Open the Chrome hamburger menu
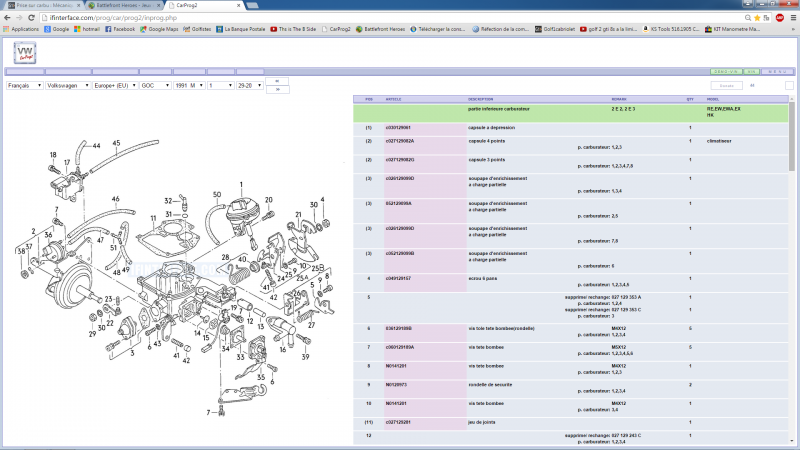800x450 pixels. click(793, 18)
